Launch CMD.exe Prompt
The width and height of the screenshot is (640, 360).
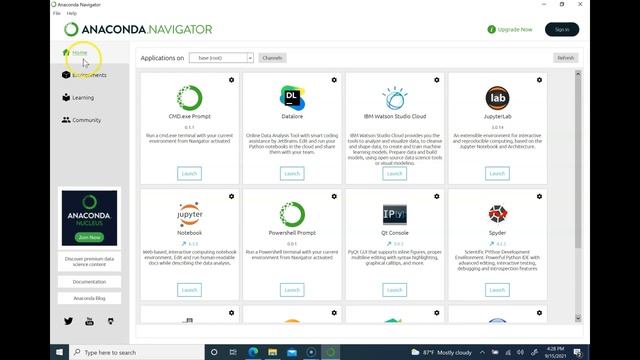(x=189, y=173)
